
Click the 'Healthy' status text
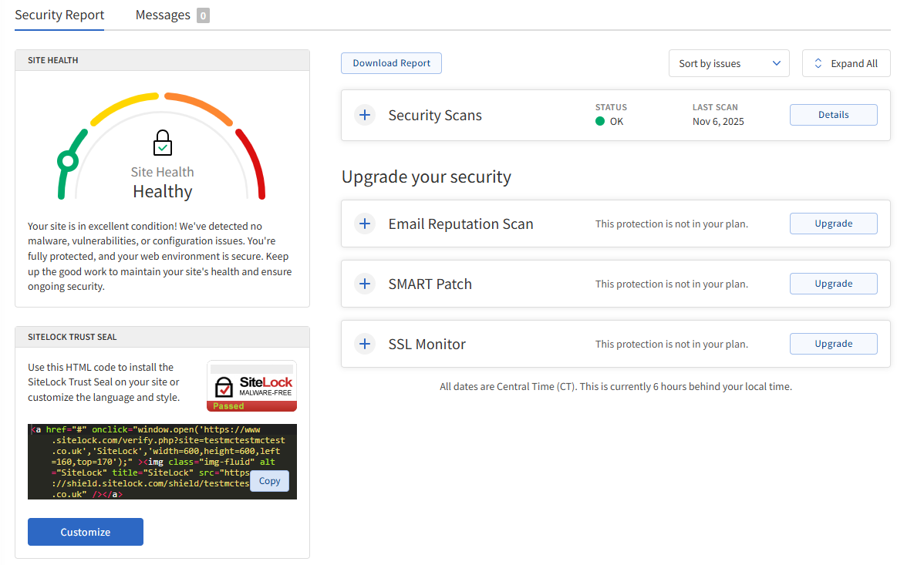(163, 191)
